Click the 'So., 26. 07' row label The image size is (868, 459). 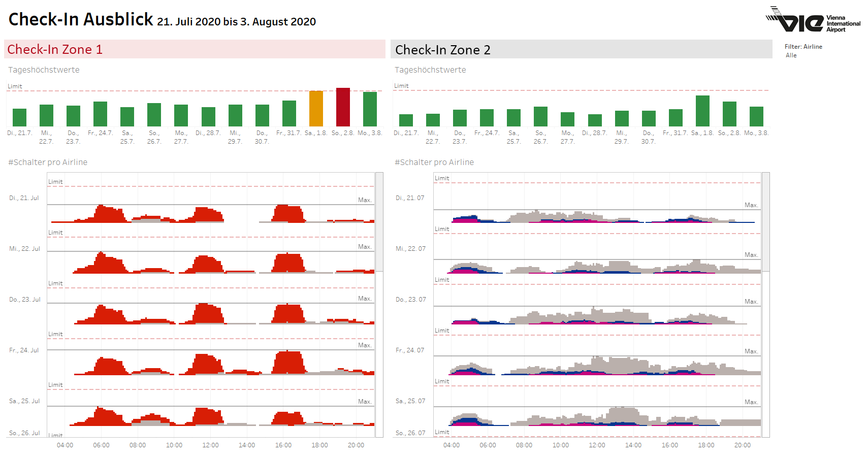click(410, 433)
